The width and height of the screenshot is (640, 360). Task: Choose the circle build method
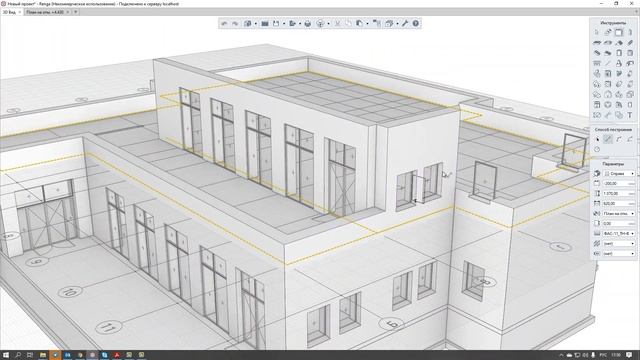pyautogui.click(x=597, y=149)
